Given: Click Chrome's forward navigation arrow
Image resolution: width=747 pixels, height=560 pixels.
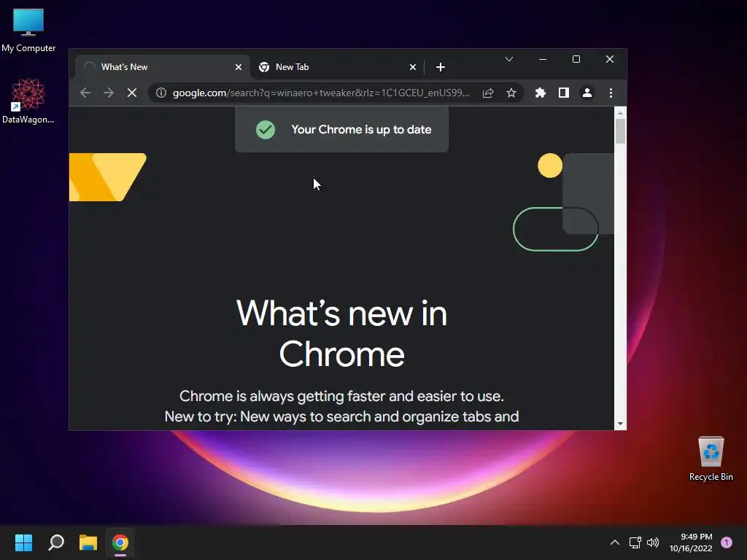Looking at the screenshot, I should point(109,93).
